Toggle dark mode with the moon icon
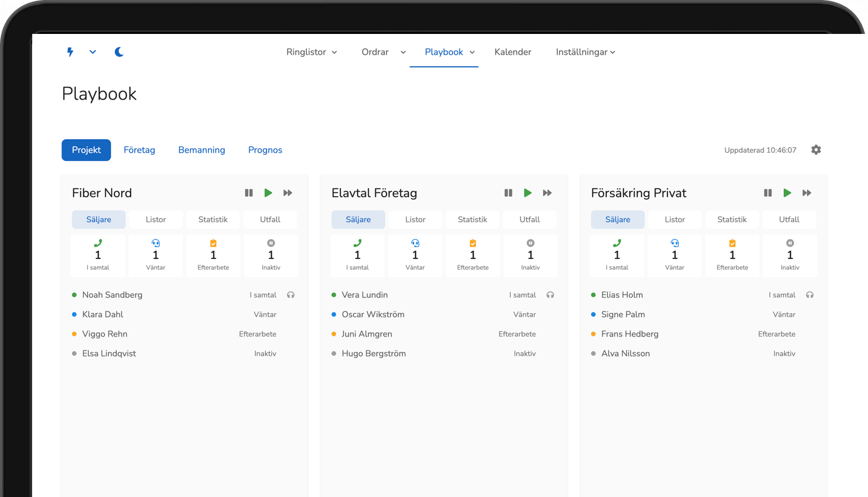The image size is (868, 497). point(119,52)
